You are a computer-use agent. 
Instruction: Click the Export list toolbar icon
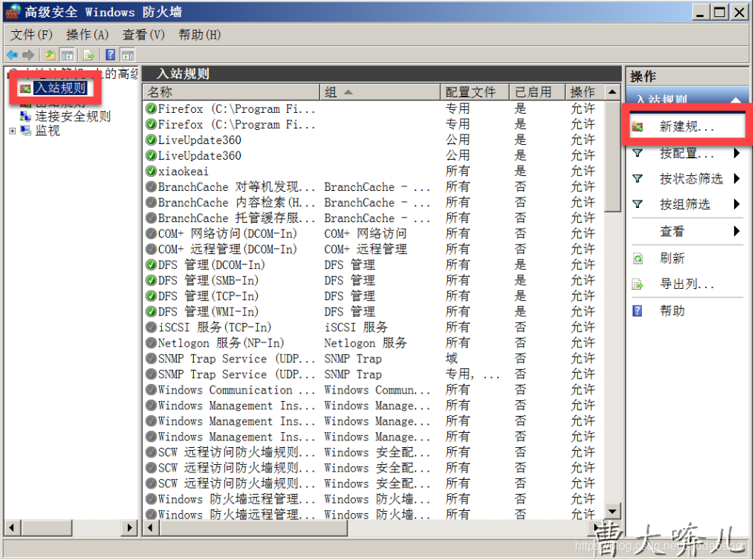tap(88, 55)
